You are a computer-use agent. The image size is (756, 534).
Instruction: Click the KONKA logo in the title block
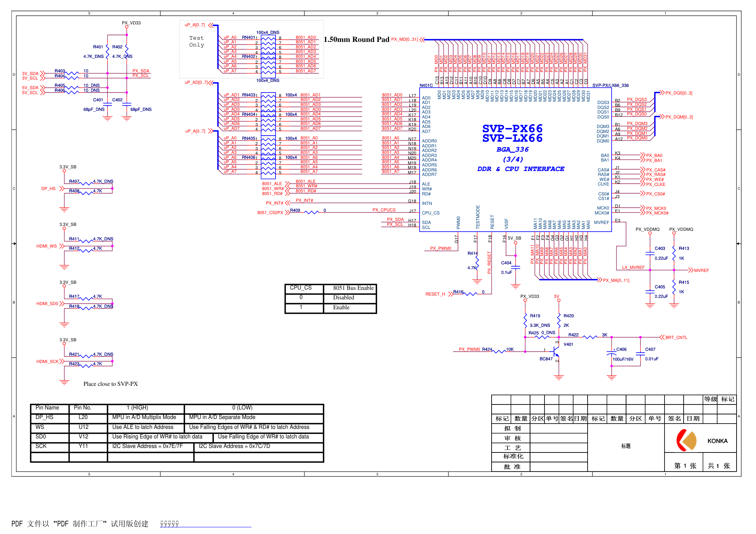point(687,441)
